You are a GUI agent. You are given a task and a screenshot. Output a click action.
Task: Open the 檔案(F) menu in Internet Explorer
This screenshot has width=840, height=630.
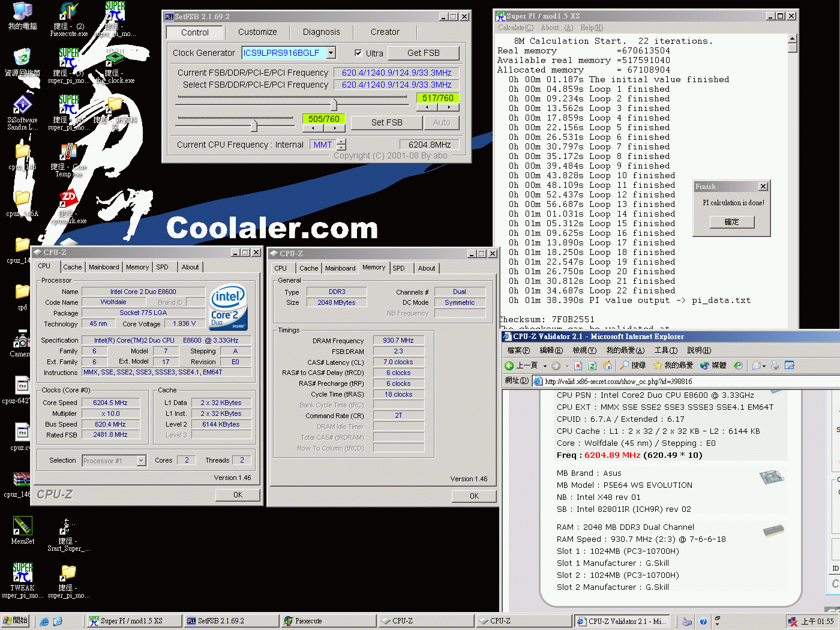518,350
